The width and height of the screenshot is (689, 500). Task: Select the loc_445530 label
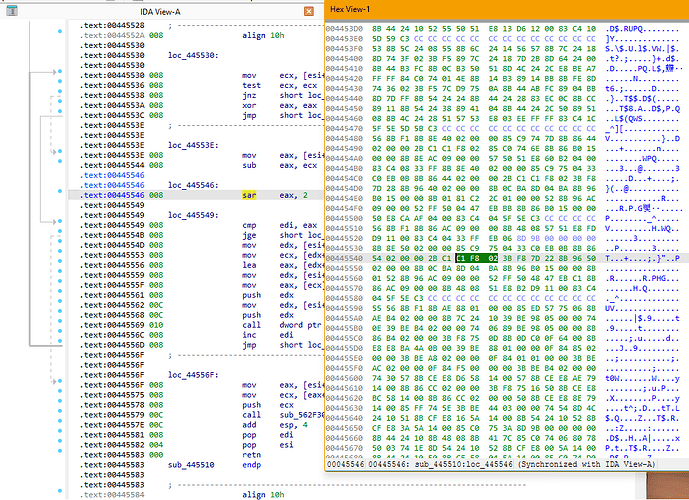pos(193,55)
